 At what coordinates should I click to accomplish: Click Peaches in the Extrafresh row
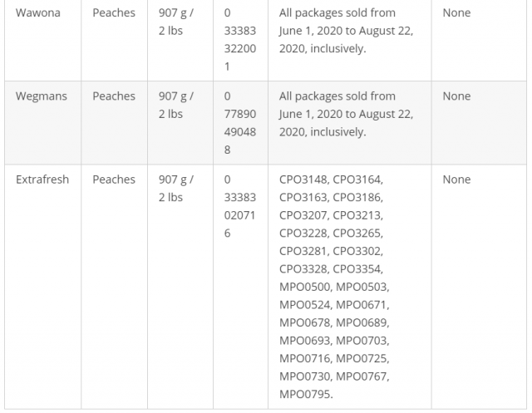[114, 179]
